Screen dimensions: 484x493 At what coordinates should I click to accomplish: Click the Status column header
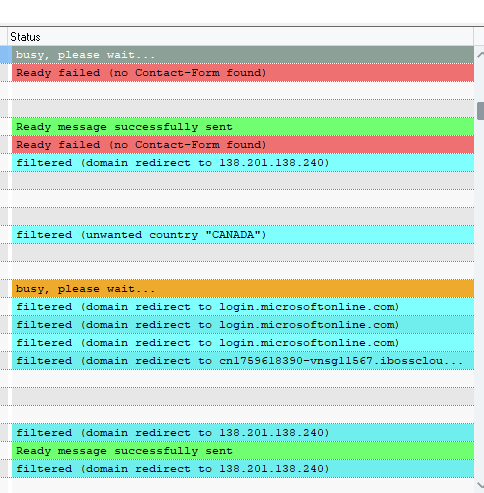click(x=240, y=37)
